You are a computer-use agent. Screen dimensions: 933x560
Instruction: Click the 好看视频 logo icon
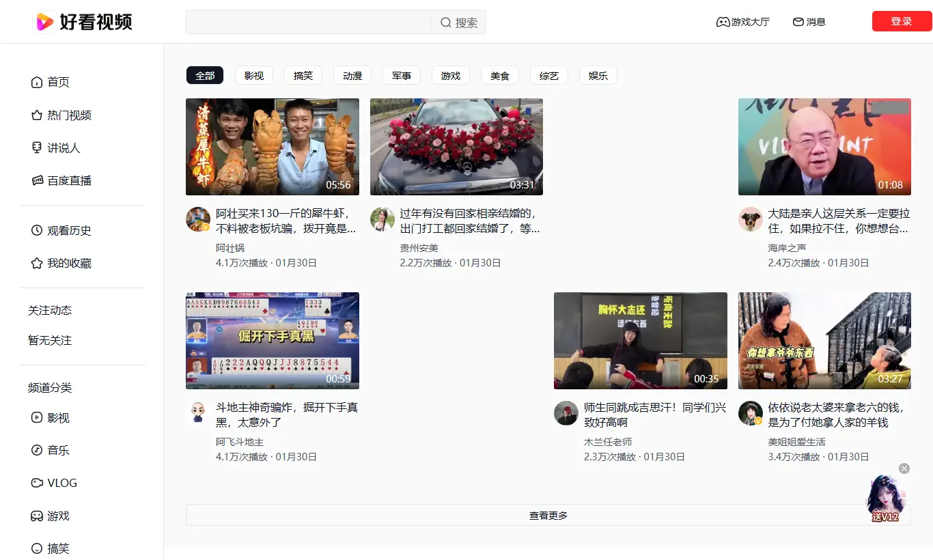pyautogui.click(x=44, y=22)
